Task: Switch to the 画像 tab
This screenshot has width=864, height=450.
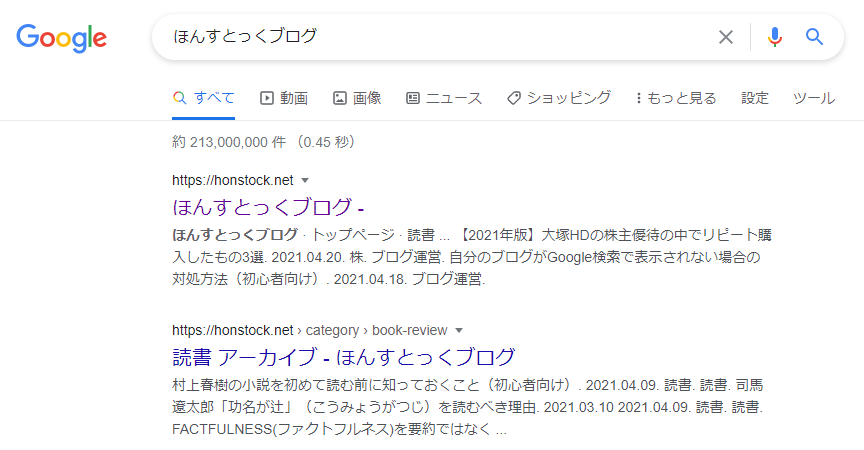Action: (357, 98)
